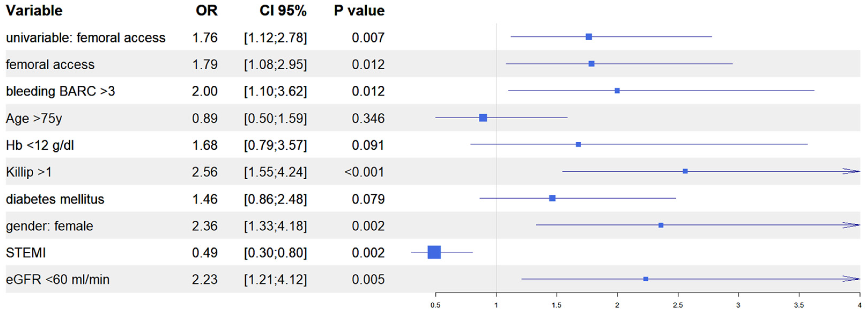Select the Variable column header
868x313 pixels.
(x=34, y=11)
